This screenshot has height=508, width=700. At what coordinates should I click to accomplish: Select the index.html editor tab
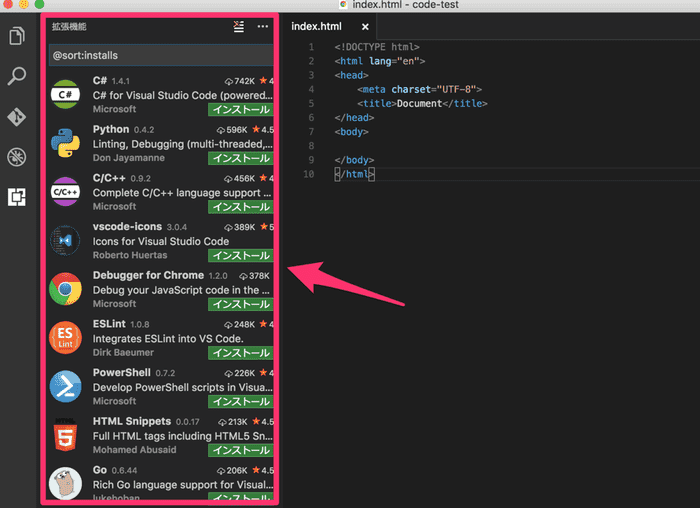click(317, 26)
